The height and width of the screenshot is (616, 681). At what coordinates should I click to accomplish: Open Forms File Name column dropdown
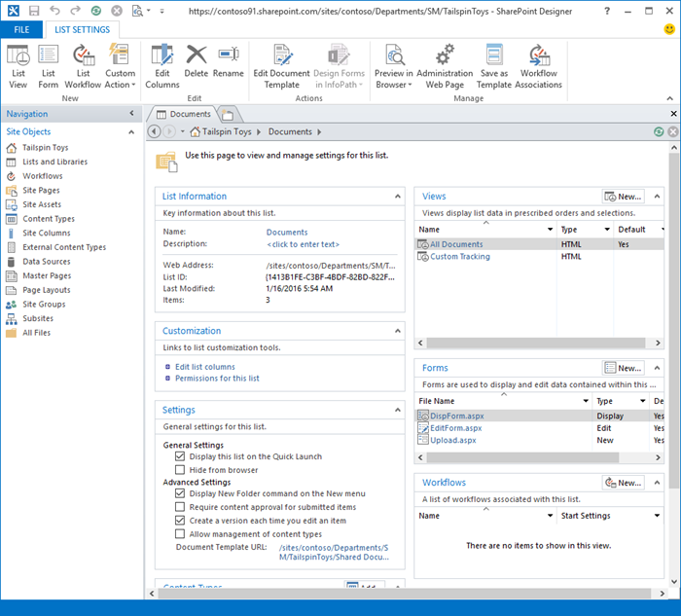(x=586, y=401)
